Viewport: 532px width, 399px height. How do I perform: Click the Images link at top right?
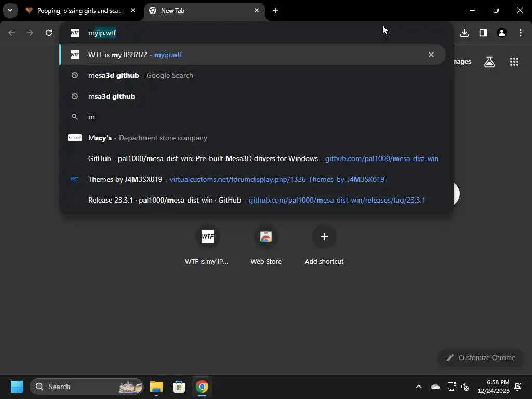(462, 62)
